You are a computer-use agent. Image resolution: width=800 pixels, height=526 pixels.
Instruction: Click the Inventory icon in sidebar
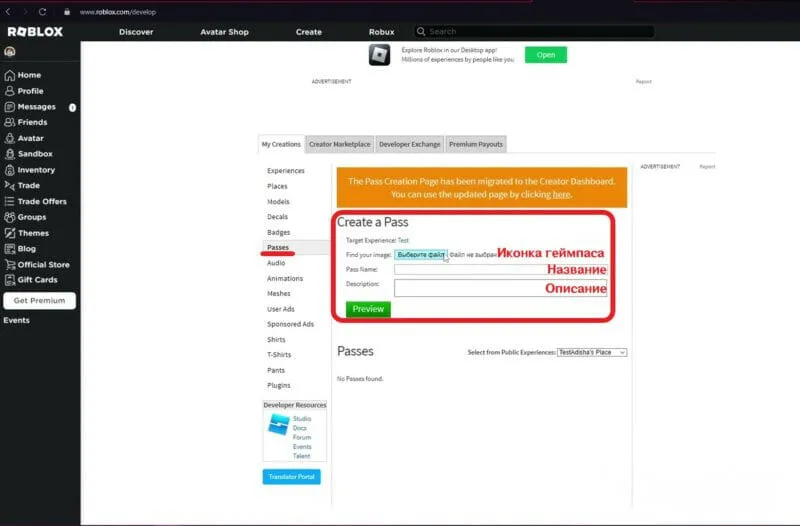(x=10, y=170)
